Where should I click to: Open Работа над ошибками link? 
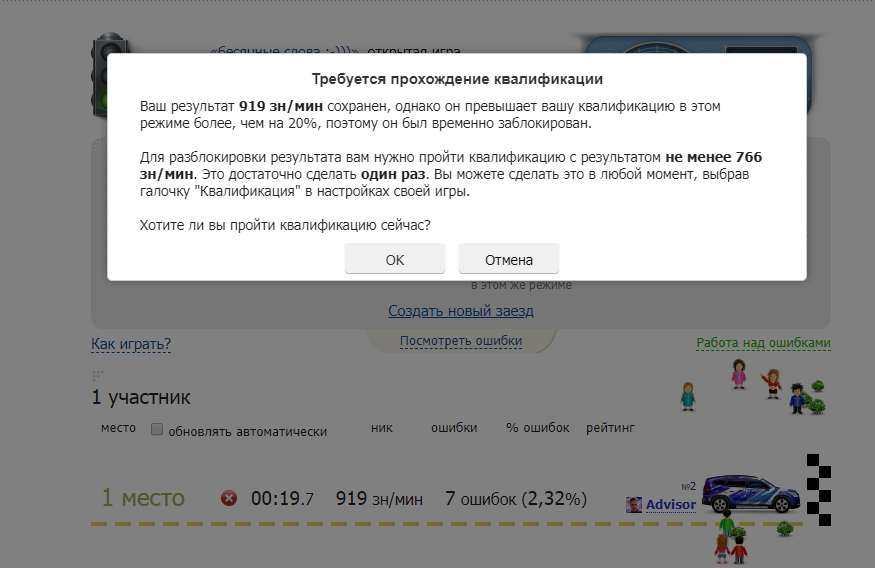tap(763, 343)
